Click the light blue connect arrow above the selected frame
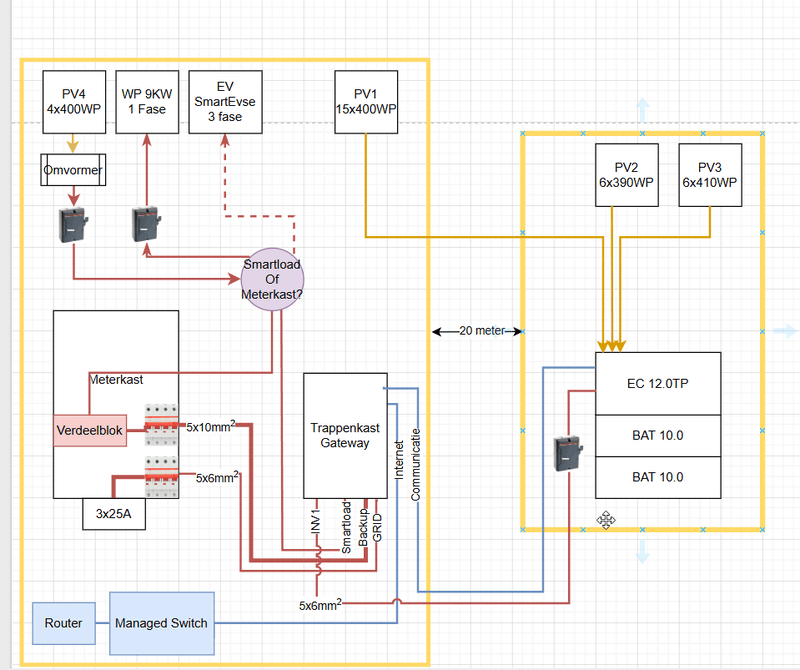 pyautogui.click(x=642, y=110)
